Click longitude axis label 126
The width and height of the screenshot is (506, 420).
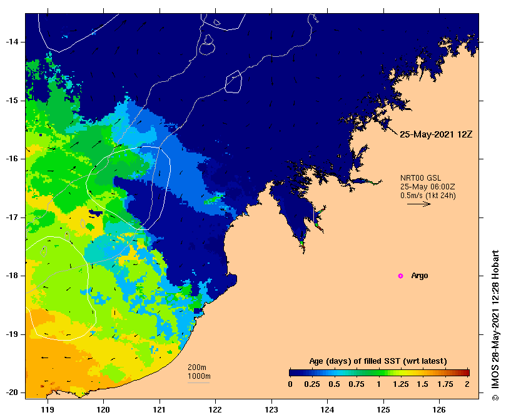pos(439,409)
